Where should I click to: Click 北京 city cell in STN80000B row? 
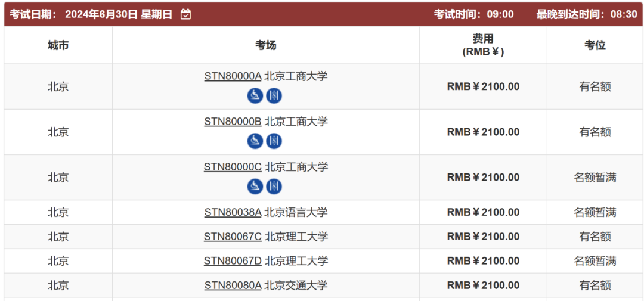pos(58,132)
